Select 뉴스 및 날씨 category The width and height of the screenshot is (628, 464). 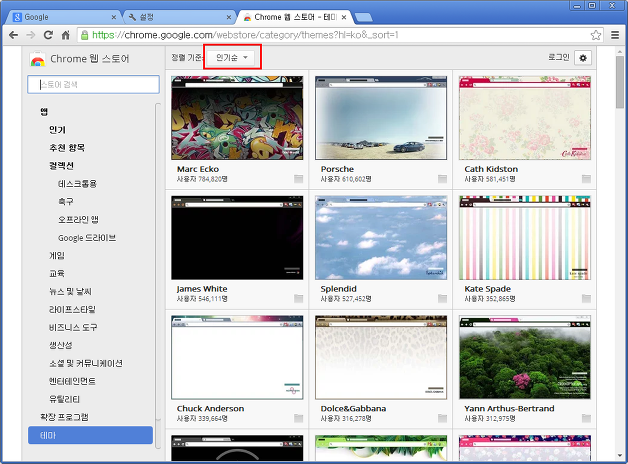tap(70, 291)
